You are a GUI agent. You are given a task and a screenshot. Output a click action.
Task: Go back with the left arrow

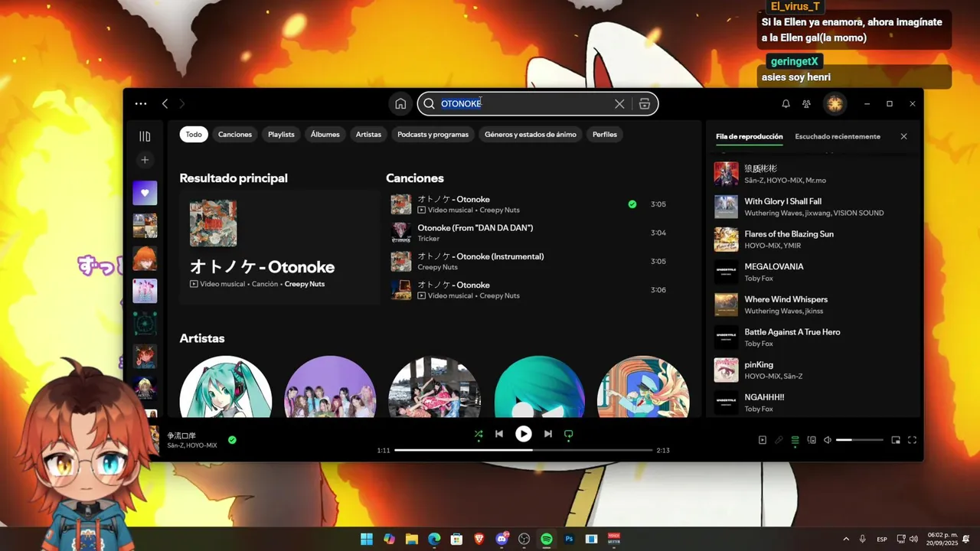tap(165, 104)
